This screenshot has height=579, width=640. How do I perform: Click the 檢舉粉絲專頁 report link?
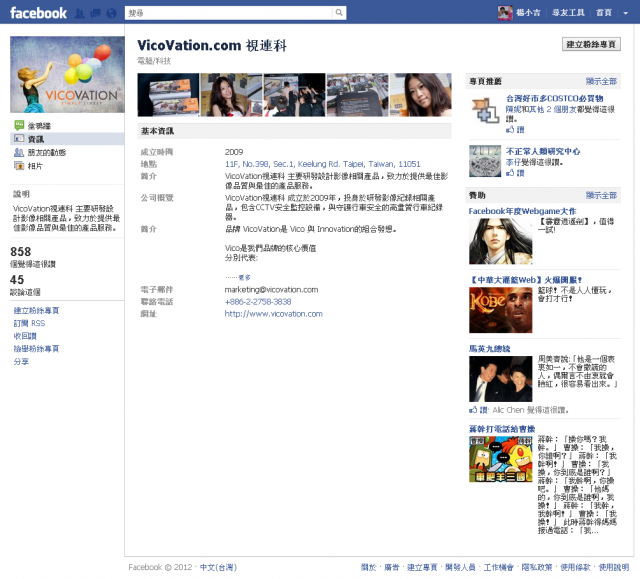pos(36,348)
